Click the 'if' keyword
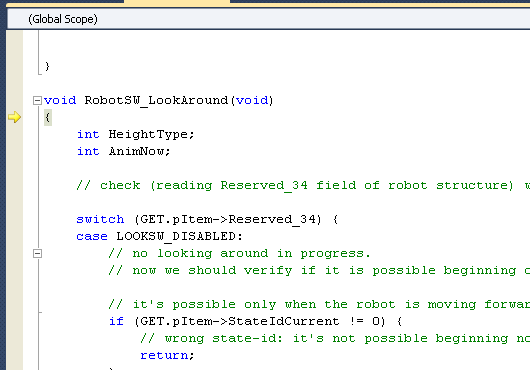Screen dimensions: 530x370 pyautogui.click(x=116, y=321)
